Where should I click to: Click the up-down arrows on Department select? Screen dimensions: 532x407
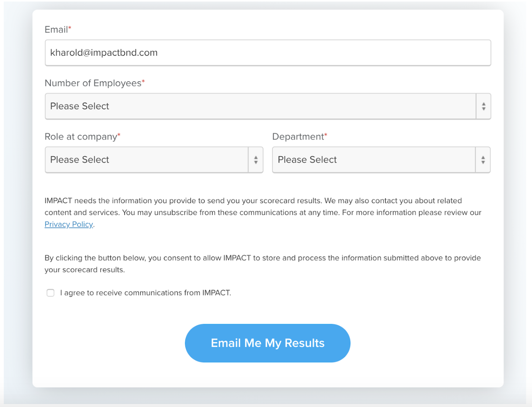(x=483, y=160)
